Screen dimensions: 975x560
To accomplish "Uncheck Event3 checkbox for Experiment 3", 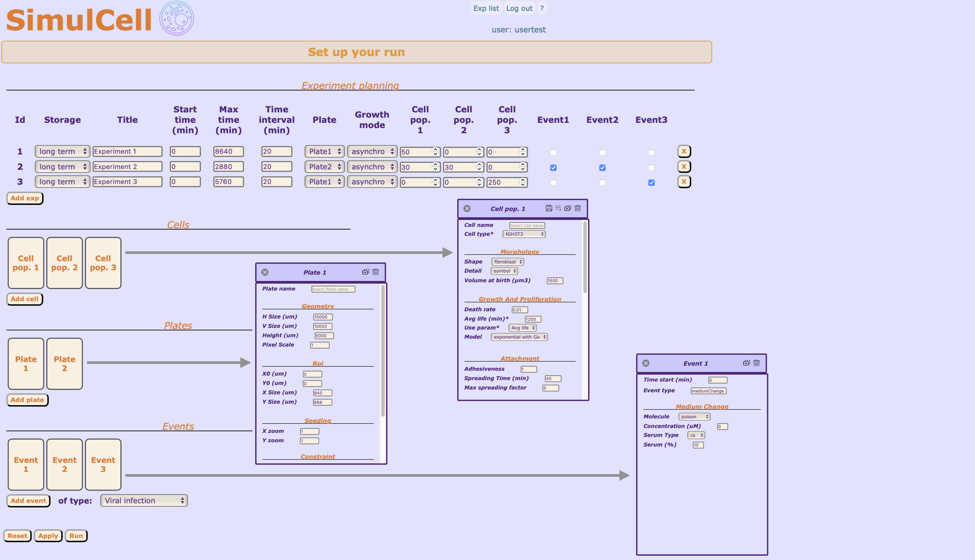I will click(651, 183).
